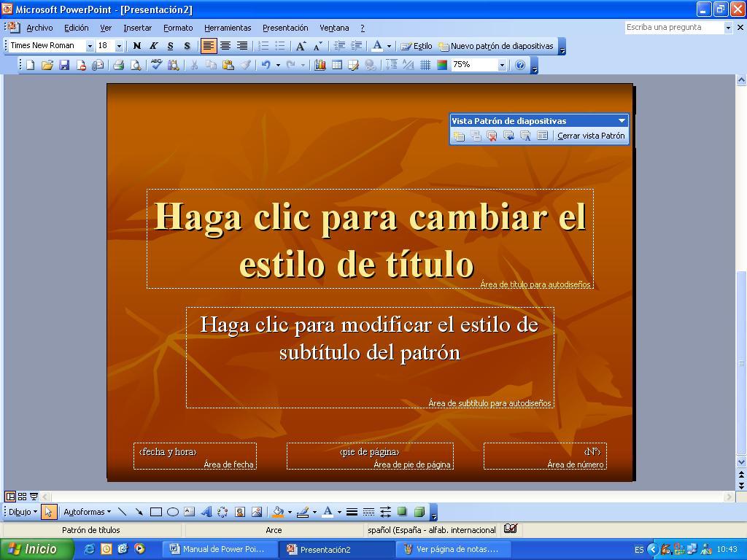Undo the last action
747x560 pixels.
pyautogui.click(x=266, y=65)
